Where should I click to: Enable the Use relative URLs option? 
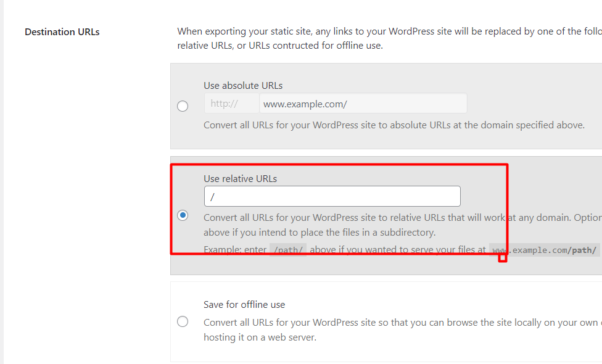pyautogui.click(x=183, y=215)
